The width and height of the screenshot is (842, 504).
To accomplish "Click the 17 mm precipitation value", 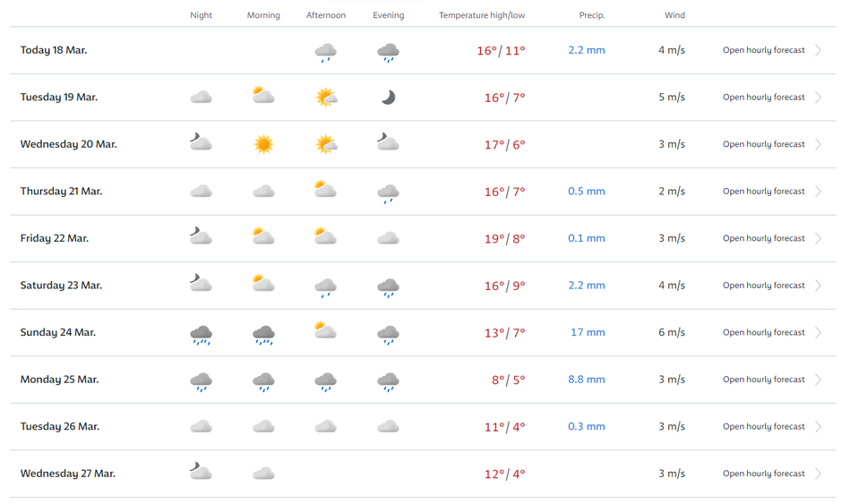I will [x=588, y=332].
